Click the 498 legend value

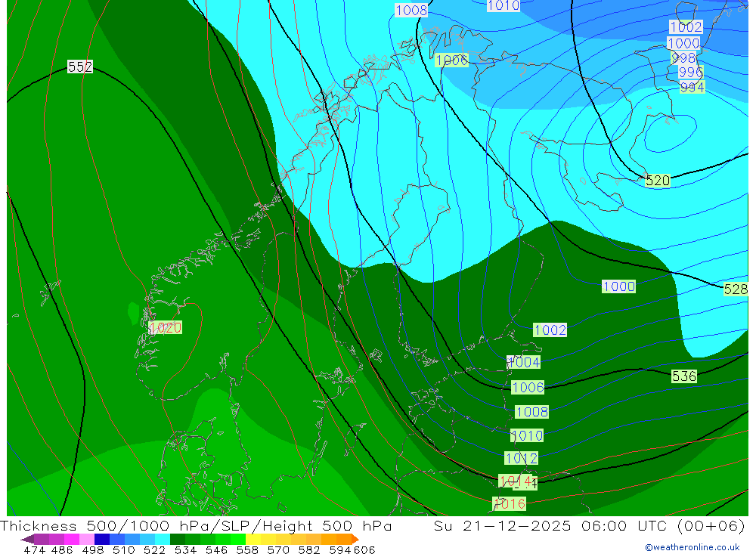pyautogui.click(x=93, y=549)
